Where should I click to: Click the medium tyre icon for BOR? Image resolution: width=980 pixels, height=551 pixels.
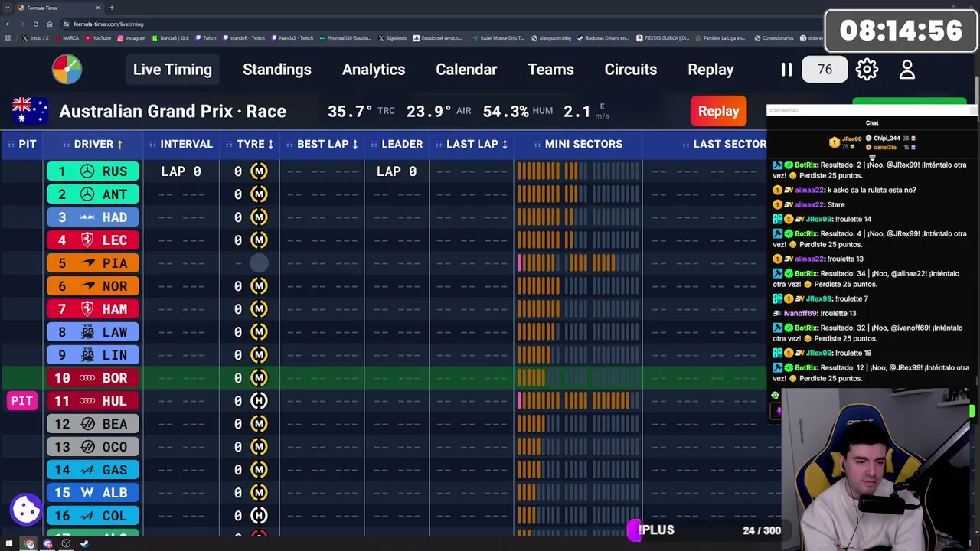pos(259,378)
